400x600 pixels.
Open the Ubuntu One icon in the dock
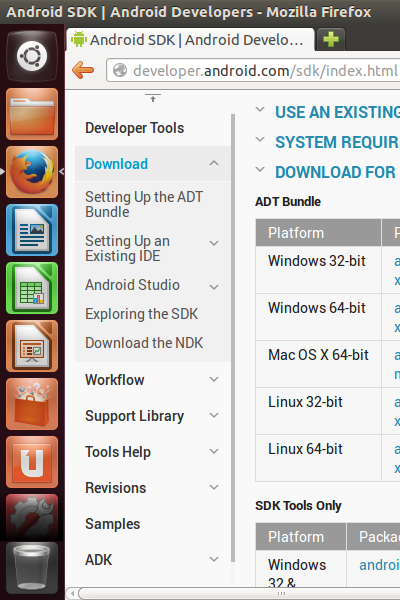(x=32, y=462)
